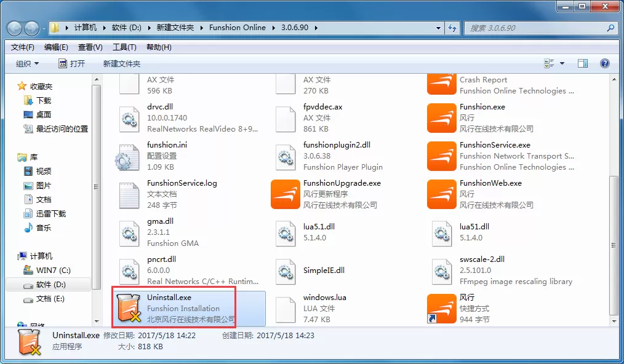
Task: Expand the arrow after Funshion Online breadcrumb
Action: tap(273, 28)
